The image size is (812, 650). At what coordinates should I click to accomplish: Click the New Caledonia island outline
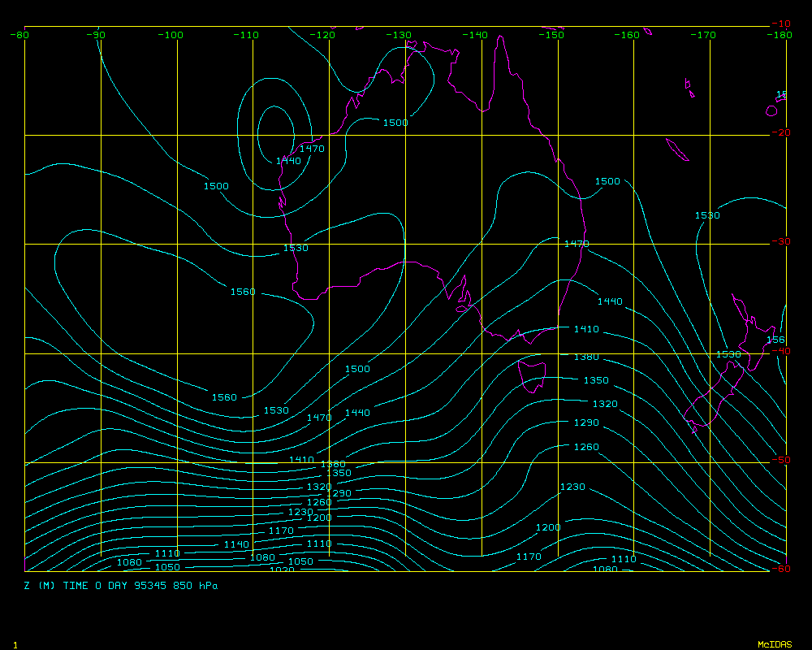pos(676,149)
